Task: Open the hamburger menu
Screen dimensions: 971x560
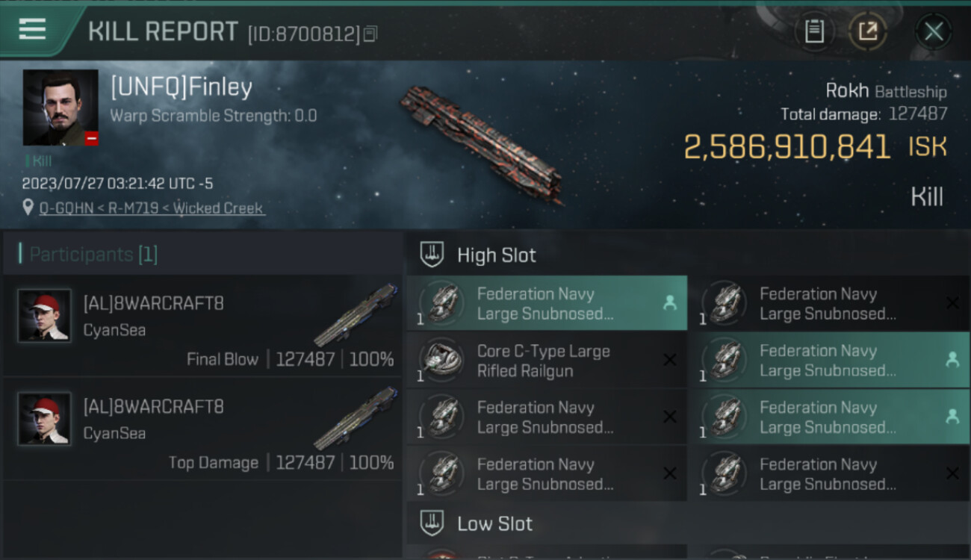Action: [x=32, y=29]
